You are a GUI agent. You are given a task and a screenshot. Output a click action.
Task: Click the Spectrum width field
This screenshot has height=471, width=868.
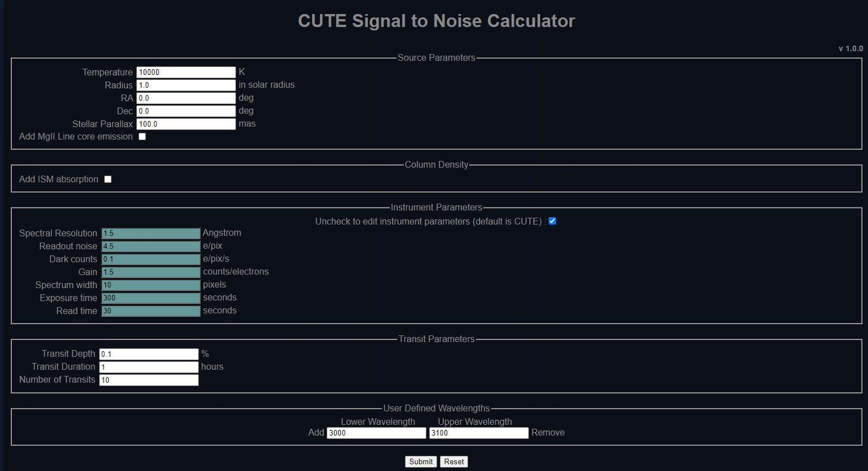pyautogui.click(x=151, y=285)
